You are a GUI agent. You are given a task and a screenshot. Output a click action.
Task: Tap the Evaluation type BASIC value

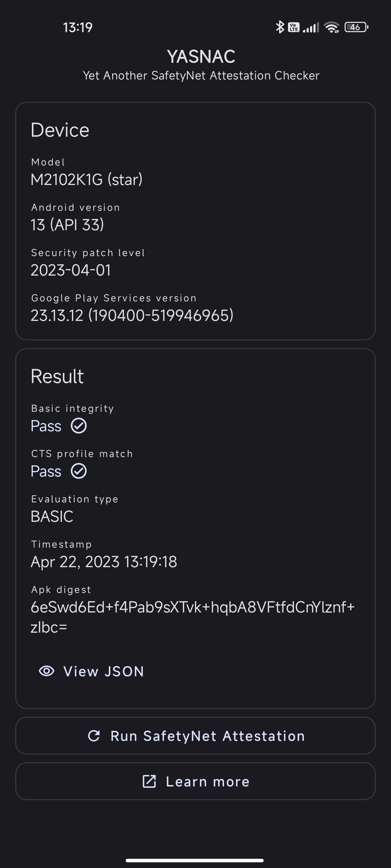click(52, 516)
